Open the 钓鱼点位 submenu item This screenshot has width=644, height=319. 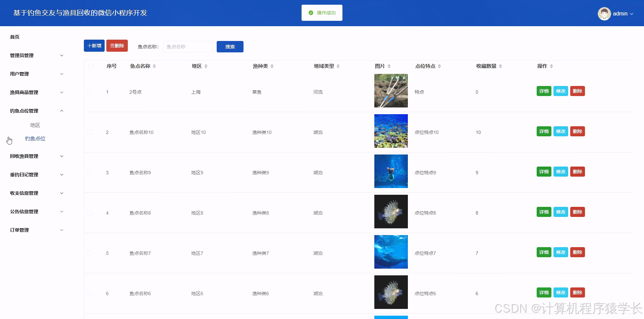35,139
